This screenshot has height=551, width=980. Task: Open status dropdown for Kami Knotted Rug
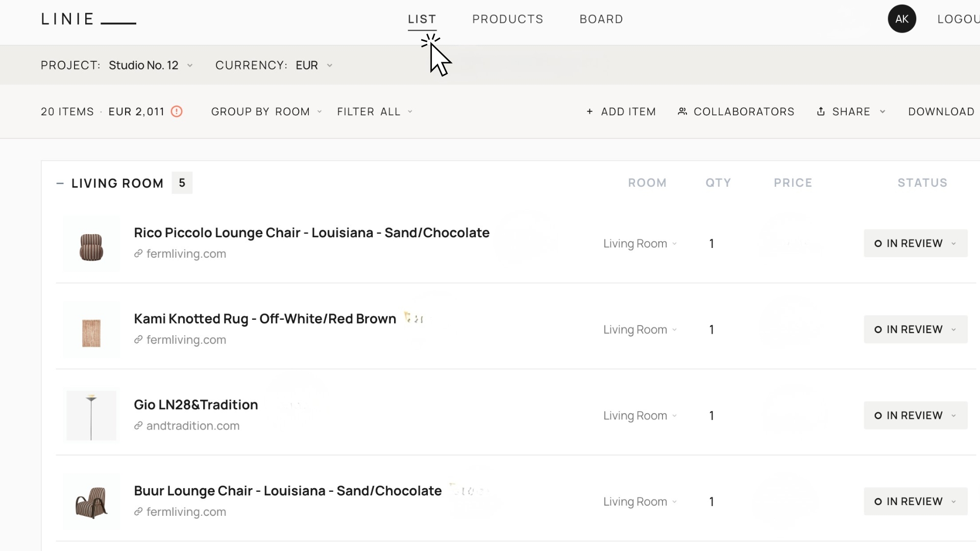point(916,330)
